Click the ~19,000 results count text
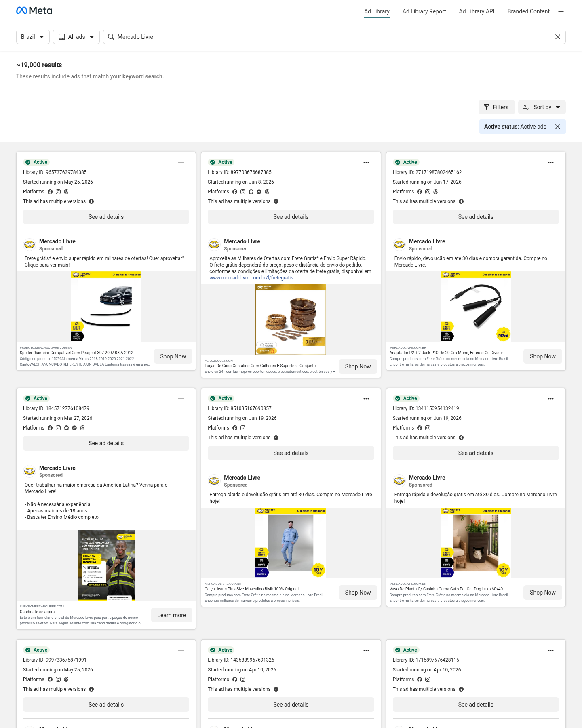This screenshot has width=582, height=728. pos(39,65)
